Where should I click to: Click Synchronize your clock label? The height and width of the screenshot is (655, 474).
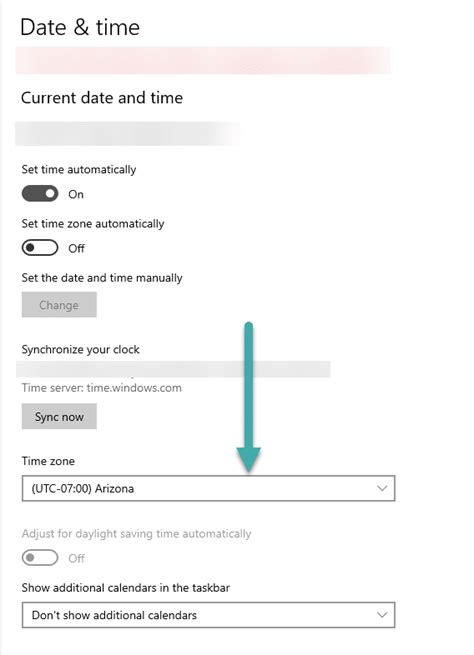[81, 350]
